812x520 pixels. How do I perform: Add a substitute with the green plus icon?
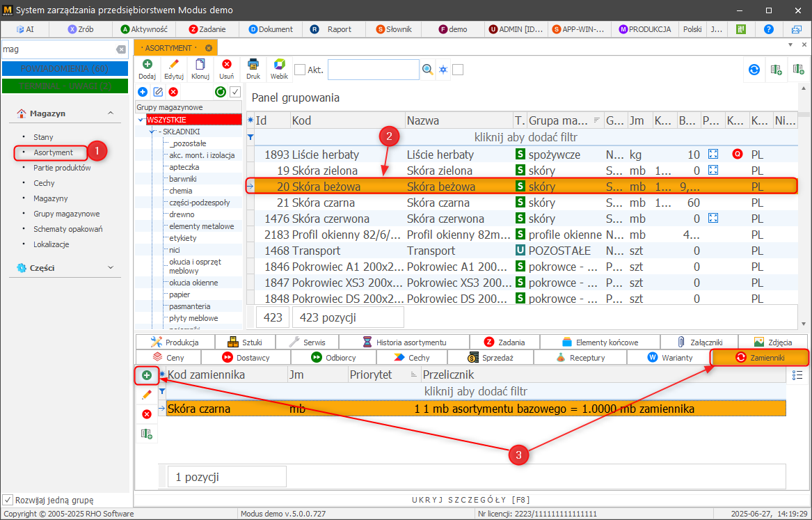(147, 375)
